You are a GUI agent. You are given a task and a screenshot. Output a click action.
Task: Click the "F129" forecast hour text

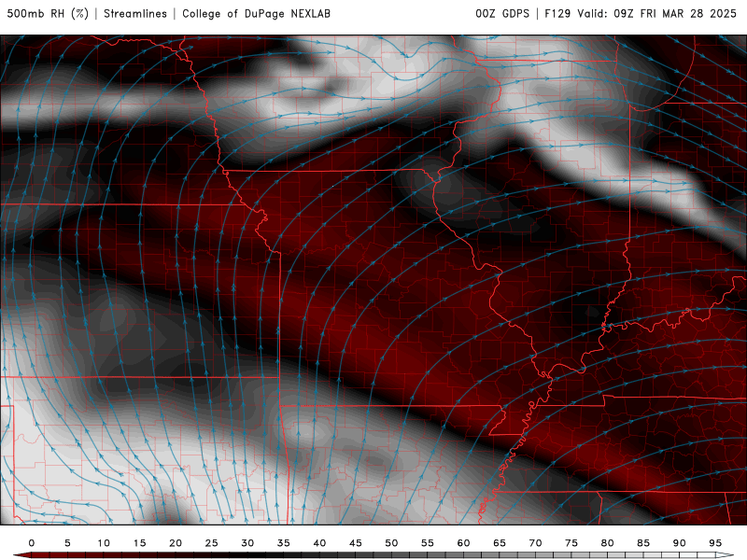(x=557, y=14)
